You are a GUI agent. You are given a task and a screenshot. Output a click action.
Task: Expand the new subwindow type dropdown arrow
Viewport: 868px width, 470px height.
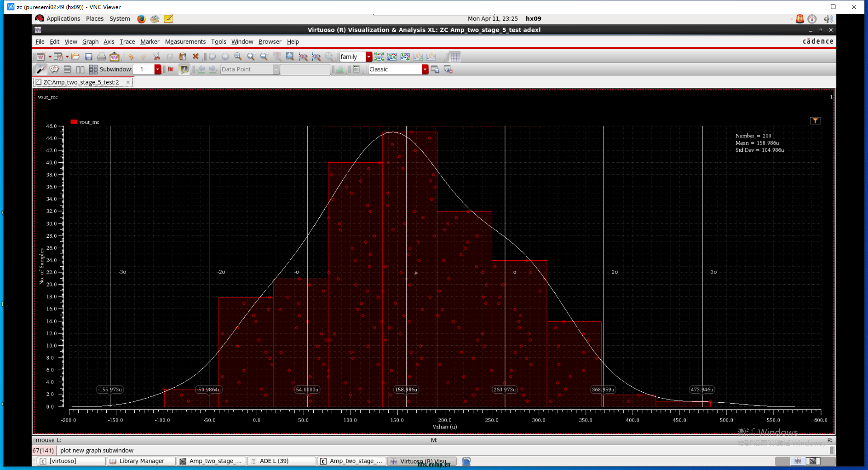point(67,56)
